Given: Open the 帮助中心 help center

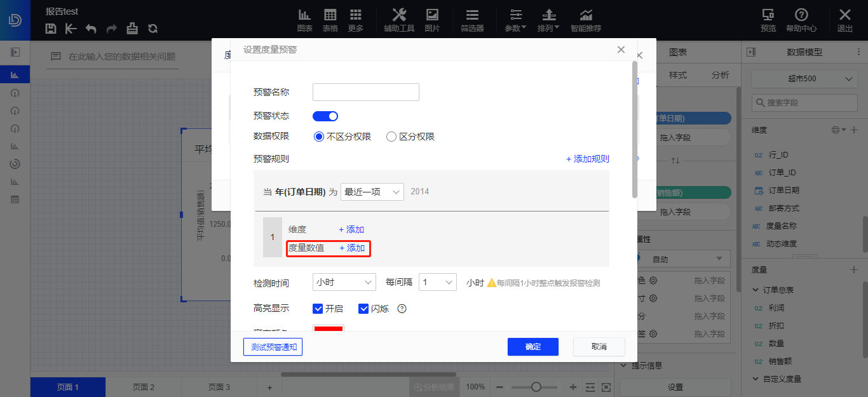Looking at the screenshot, I should (801, 20).
